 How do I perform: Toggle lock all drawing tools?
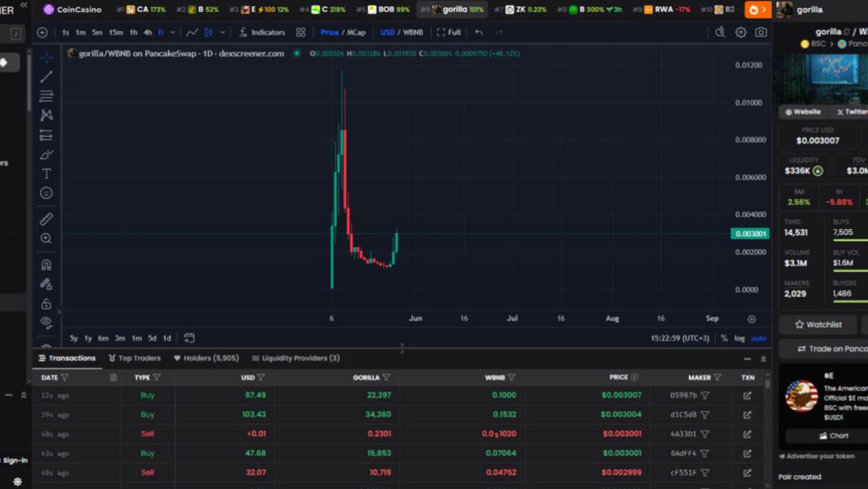pyautogui.click(x=46, y=303)
